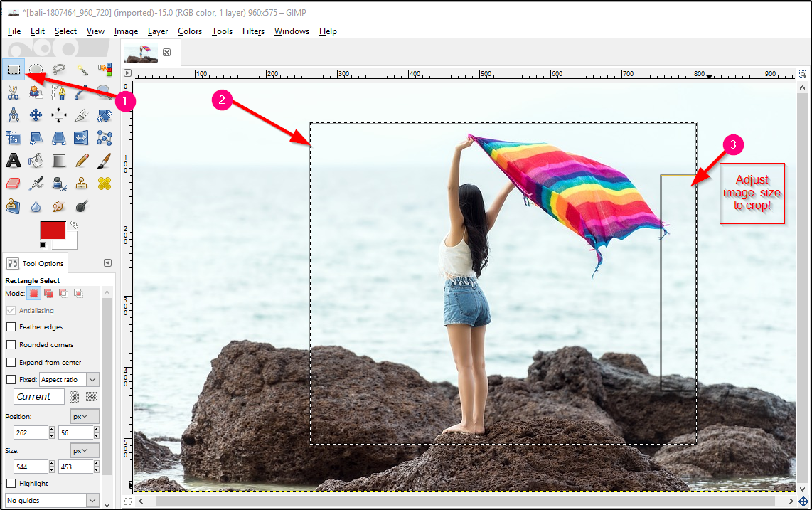Pick the Move tool
The width and height of the screenshot is (812, 510).
point(36,115)
